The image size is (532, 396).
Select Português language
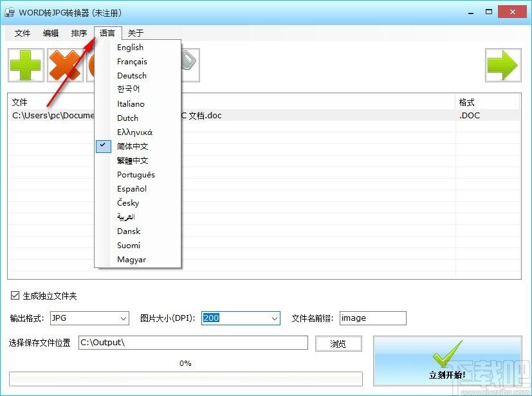(x=138, y=175)
